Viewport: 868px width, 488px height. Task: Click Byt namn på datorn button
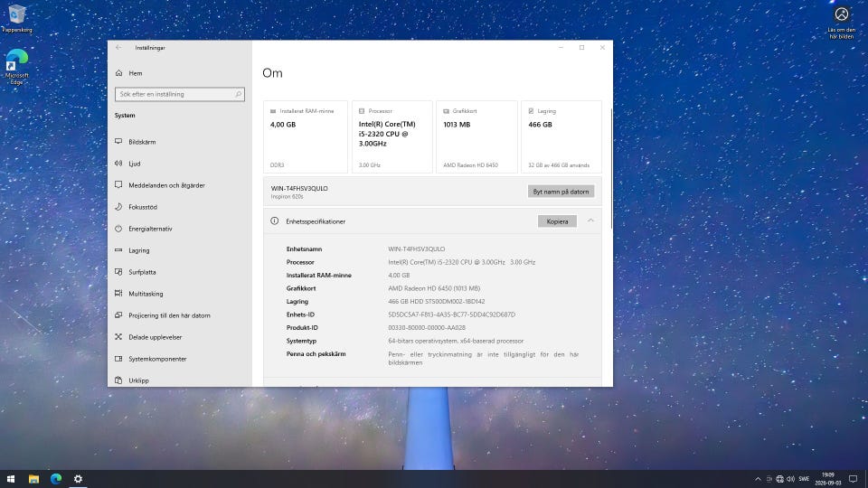(x=561, y=192)
